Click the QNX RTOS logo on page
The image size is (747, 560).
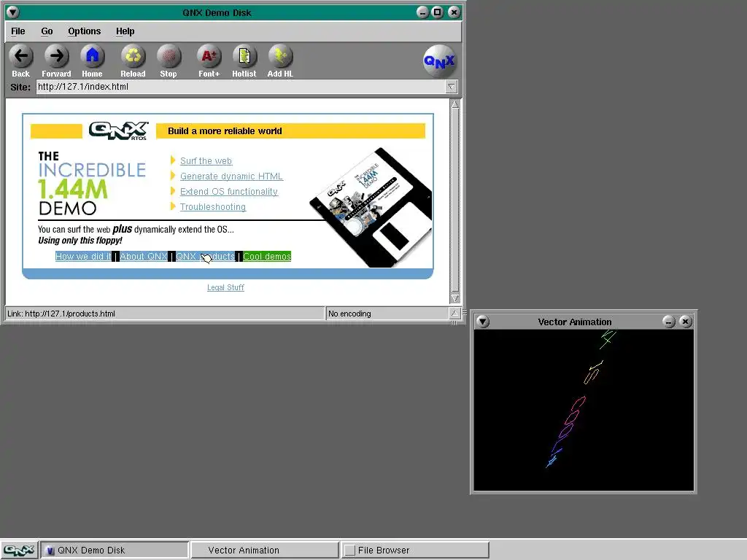click(119, 131)
